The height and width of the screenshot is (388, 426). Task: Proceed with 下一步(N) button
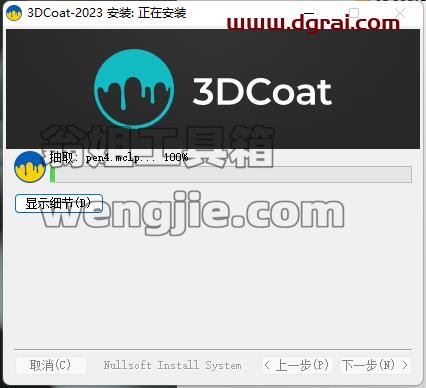pyautogui.click(x=375, y=365)
